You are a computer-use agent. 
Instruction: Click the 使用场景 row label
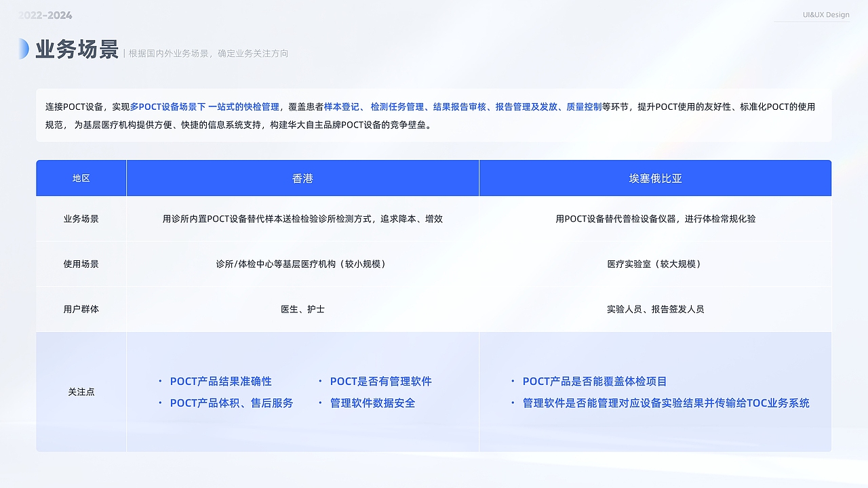click(x=81, y=264)
